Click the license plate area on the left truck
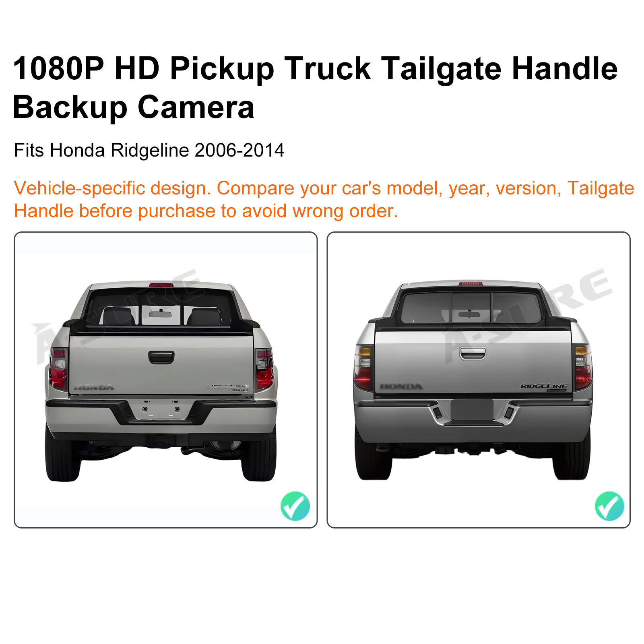 161,410
